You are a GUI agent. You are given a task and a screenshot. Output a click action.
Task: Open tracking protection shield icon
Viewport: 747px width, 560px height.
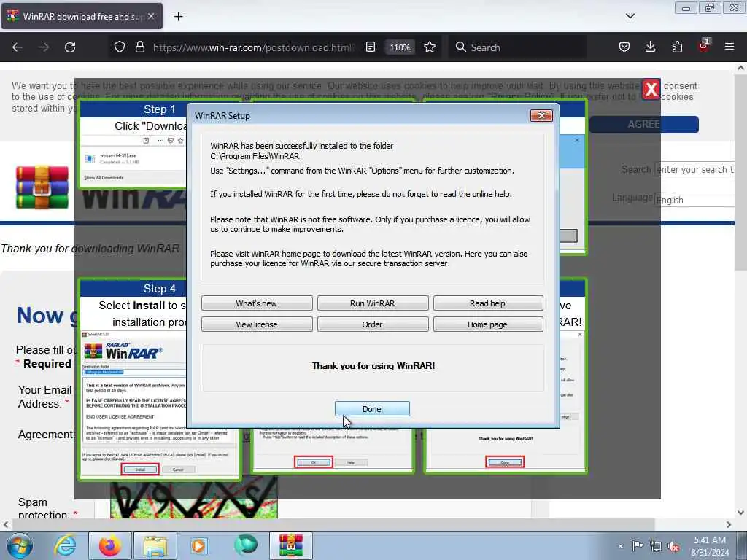[120, 47]
